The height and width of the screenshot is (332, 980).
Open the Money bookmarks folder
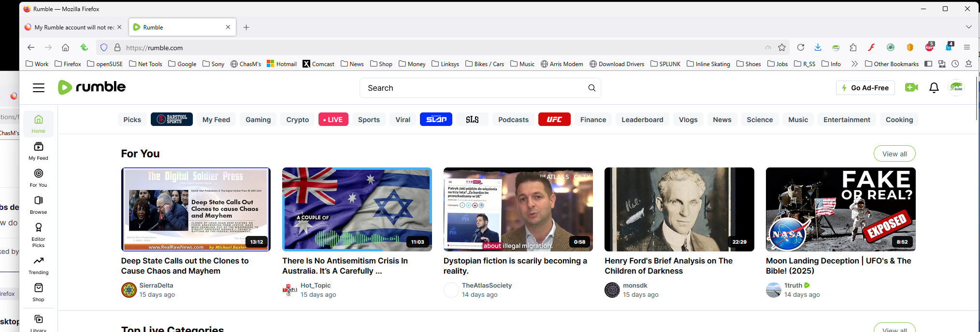[x=412, y=64]
